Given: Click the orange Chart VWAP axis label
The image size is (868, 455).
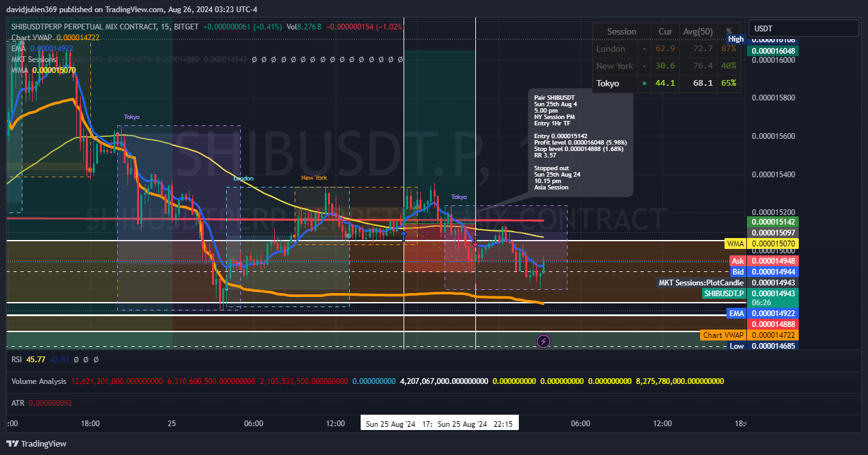Looking at the screenshot, I should pyautogui.click(x=723, y=335).
